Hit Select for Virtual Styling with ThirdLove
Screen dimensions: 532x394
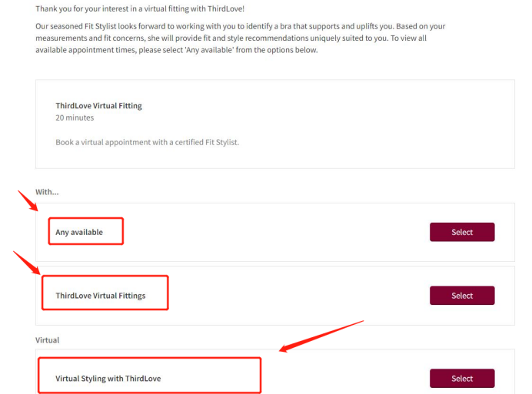click(x=462, y=379)
